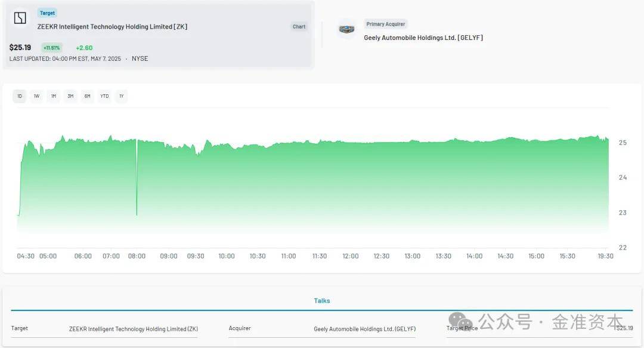This screenshot has width=644, height=348.
Task: Select the YTD chart range
Action: coord(105,96)
